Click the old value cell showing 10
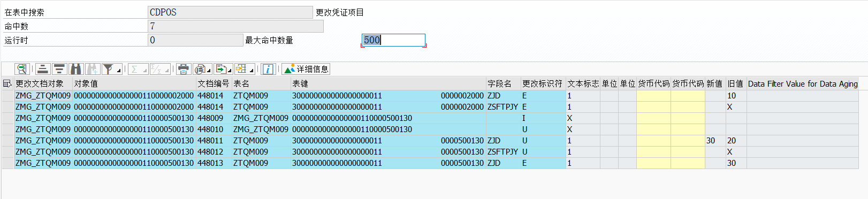Viewport: 868px width, 199px height. (736, 96)
